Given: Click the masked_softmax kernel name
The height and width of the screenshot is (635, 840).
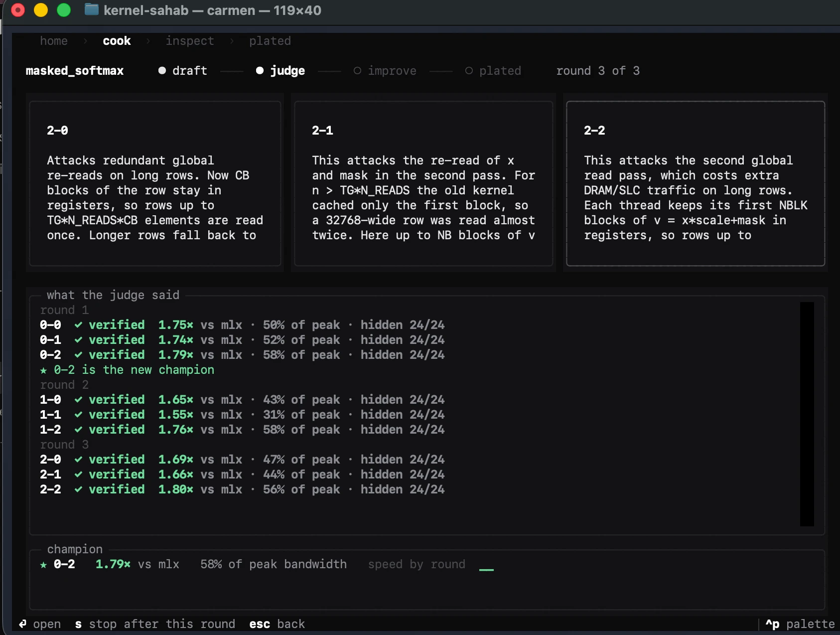Looking at the screenshot, I should [x=75, y=71].
